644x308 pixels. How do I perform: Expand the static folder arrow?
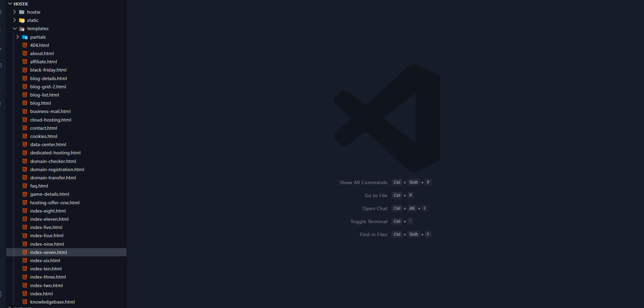coord(15,20)
